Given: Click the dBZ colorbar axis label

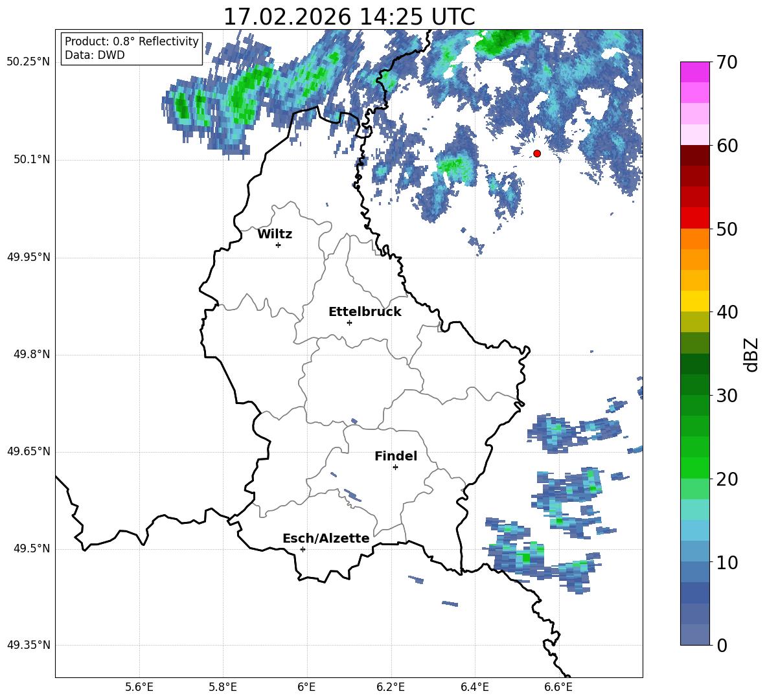Looking at the screenshot, I should click(750, 355).
